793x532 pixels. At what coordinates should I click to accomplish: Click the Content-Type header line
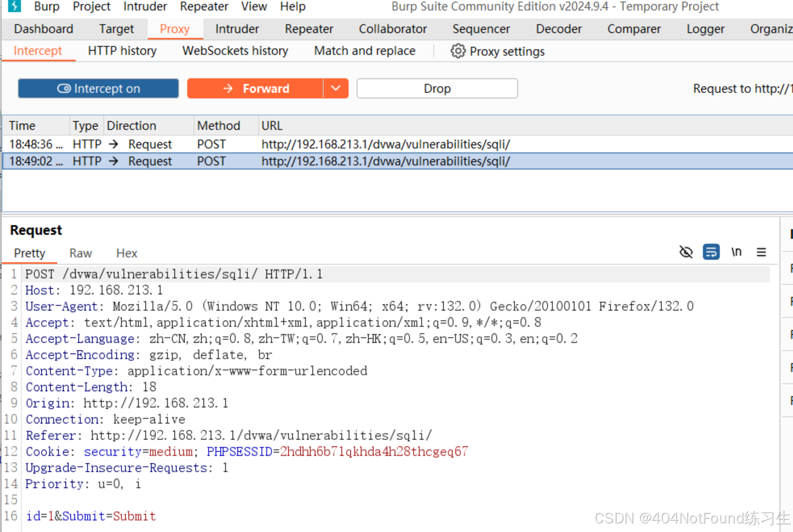click(x=196, y=371)
